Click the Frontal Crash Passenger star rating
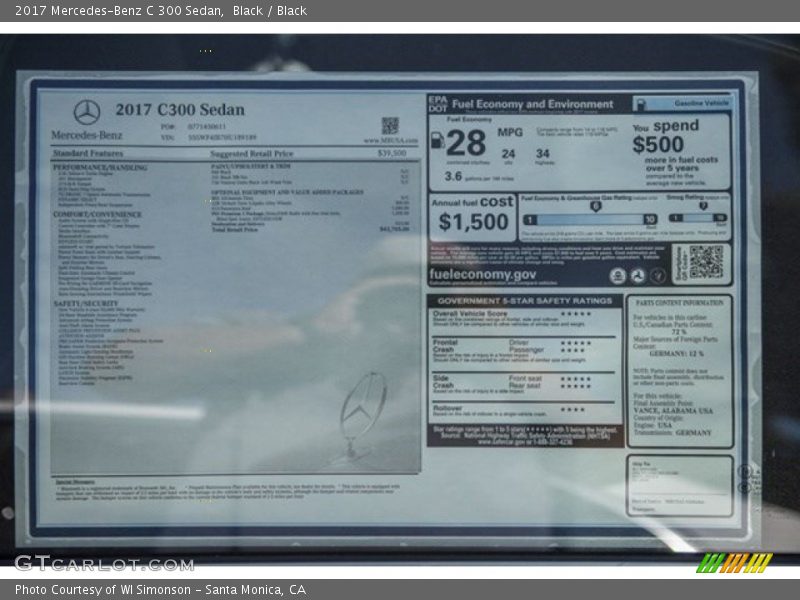Image resolution: width=800 pixels, height=600 pixels. pos(572,351)
